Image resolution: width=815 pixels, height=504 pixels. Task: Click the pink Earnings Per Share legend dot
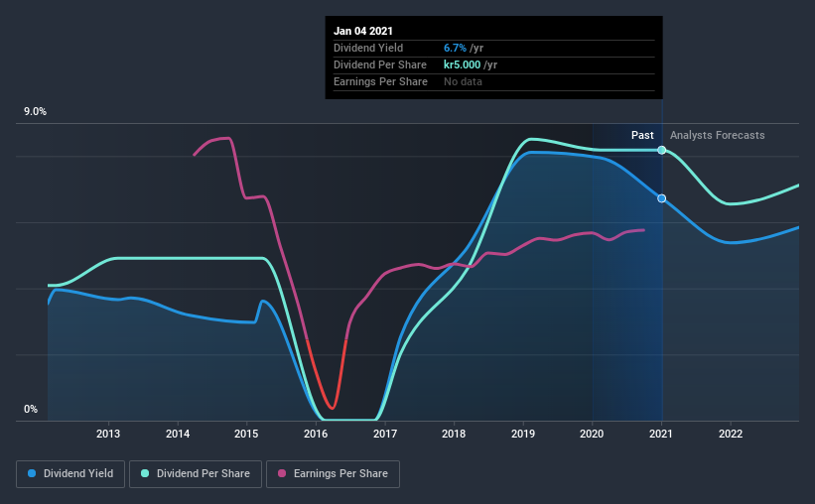coord(282,473)
